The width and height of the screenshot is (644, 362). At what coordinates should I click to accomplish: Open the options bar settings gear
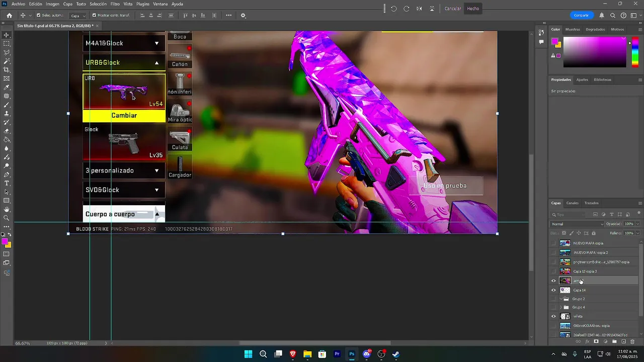click(x=243, y=15)
